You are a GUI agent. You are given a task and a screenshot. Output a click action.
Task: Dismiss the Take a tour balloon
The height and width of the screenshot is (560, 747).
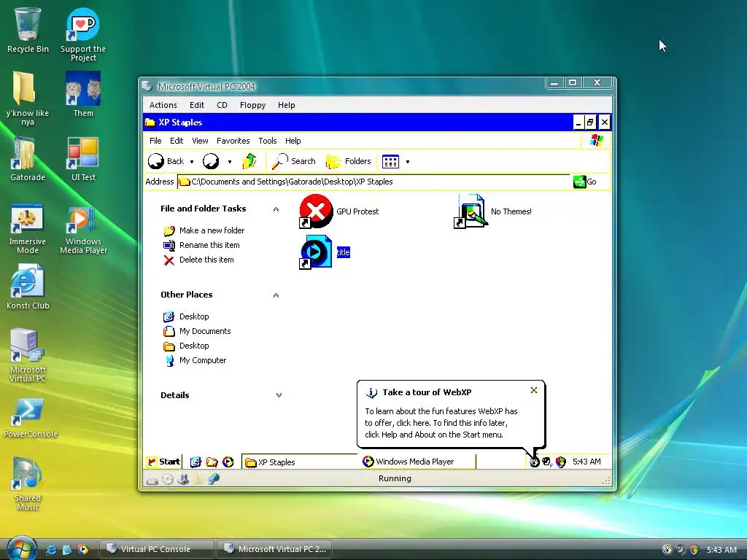point(533,391)
